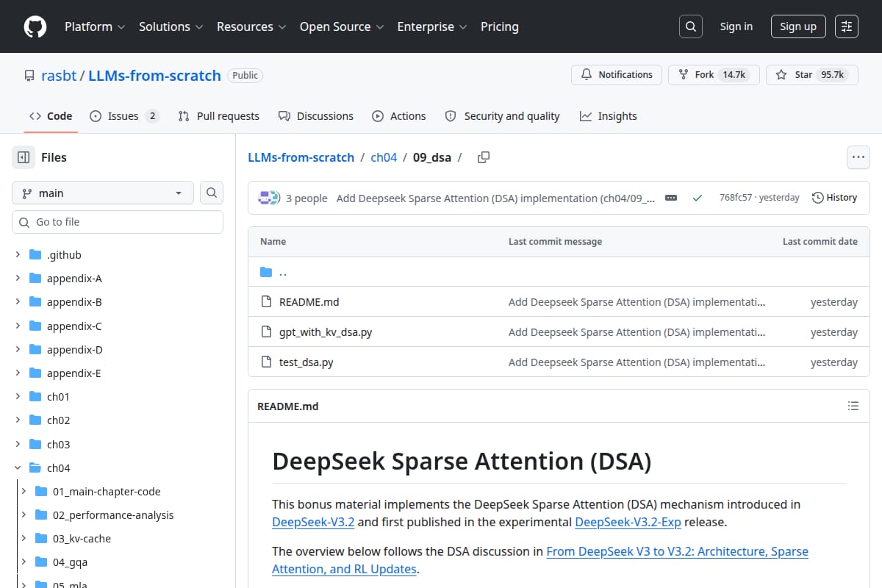This screenshot has height=588, width=882.
Task: Open the main branch selector
Action: tap(103, 193)
